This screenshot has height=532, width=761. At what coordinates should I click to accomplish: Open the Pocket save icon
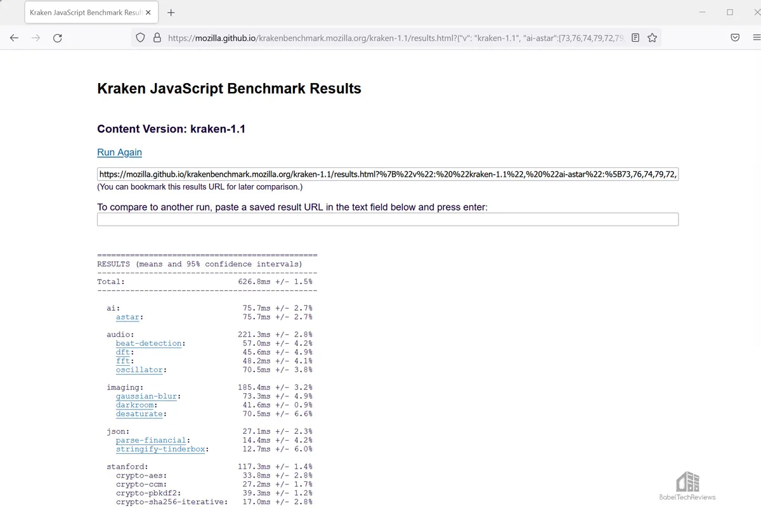735,38
